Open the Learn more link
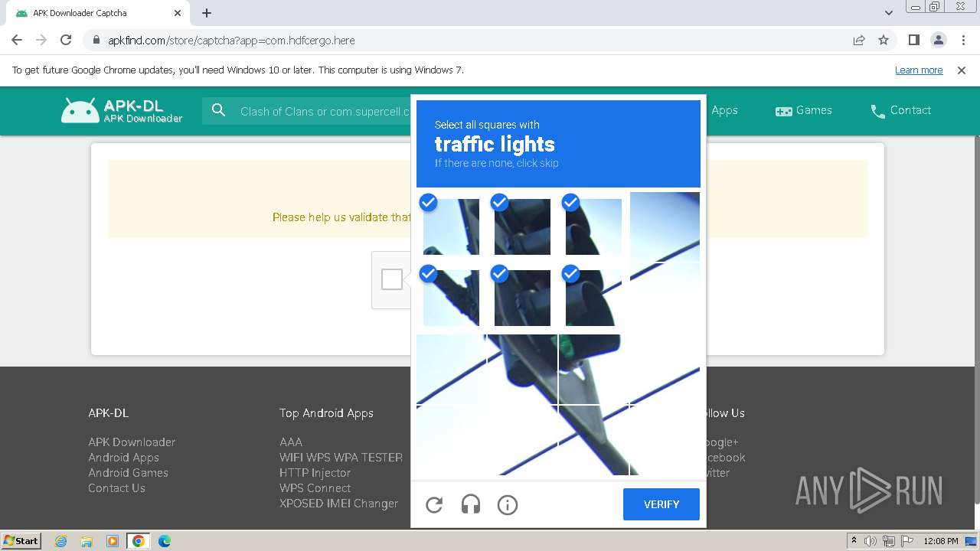 [919, 70]
